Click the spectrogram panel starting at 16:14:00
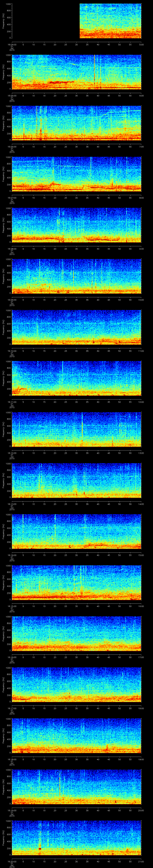 click(77, 531)
